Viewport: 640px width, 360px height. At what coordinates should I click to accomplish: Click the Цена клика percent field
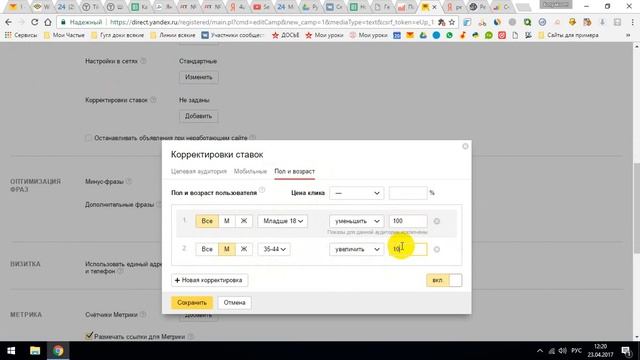tap(408, 193)
